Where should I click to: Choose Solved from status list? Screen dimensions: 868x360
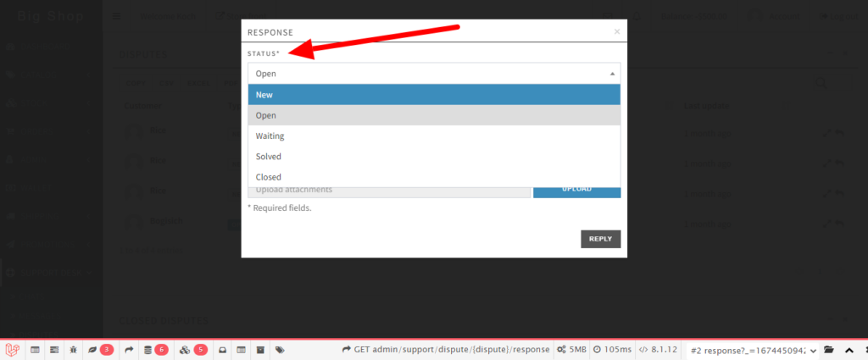coord(434,157)
